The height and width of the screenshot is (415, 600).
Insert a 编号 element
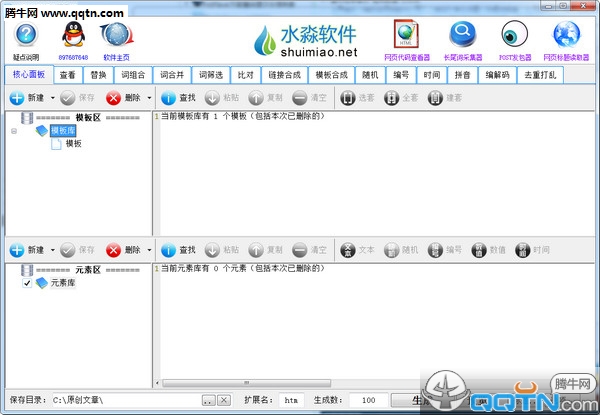[445, 250]
